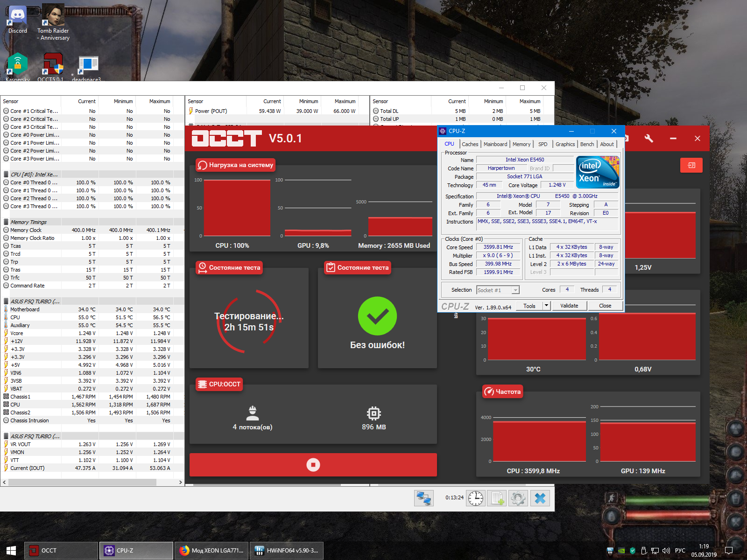This screenshot has height=560, width=747.
Task: Click the network tray icon
Action: coord(655,551)
